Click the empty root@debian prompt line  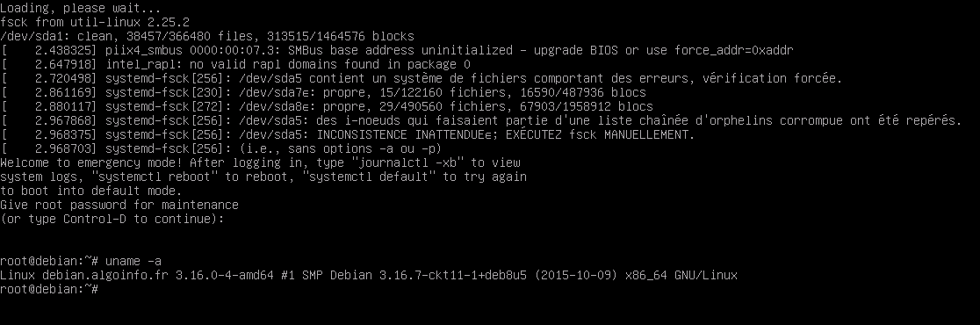point(49,289)
